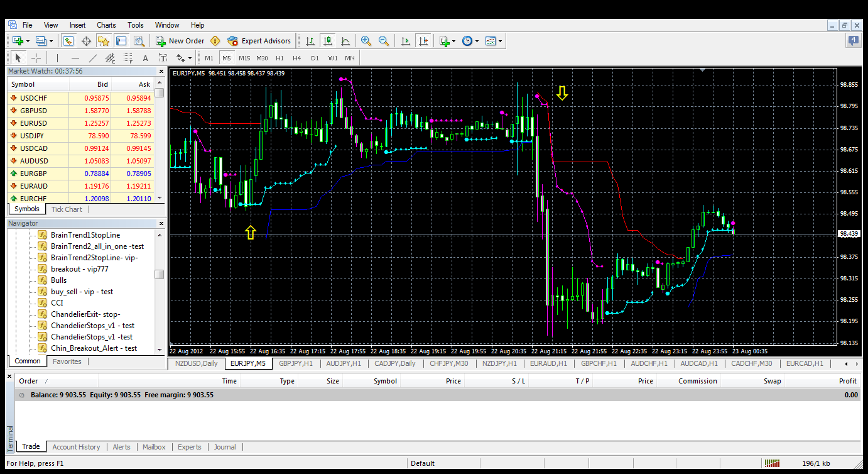Screen dimensions: 868x474
Task: Switch chart to Candlesticks mode
Action: (x=327, y=41)
